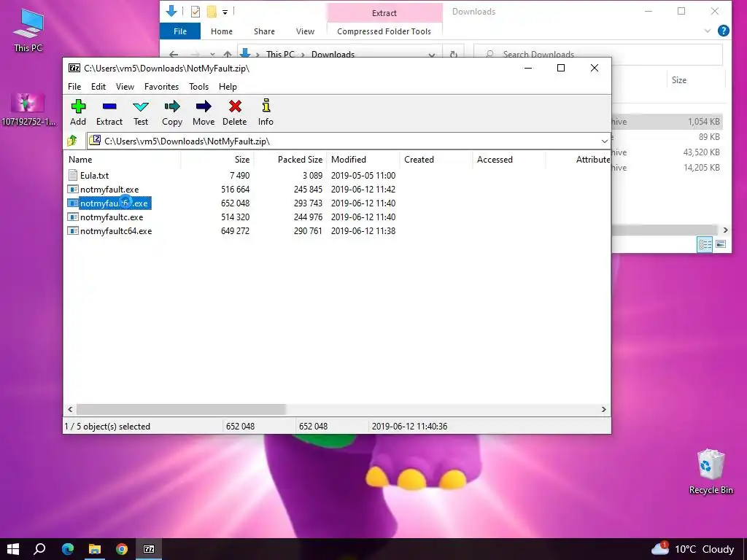The height and width of the screenshot is (560, 747).
Task: Sort by the Created column header
Action: pos(436,160)
